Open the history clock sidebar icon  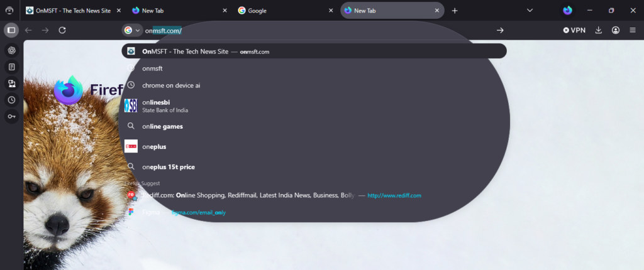[11, 100]
